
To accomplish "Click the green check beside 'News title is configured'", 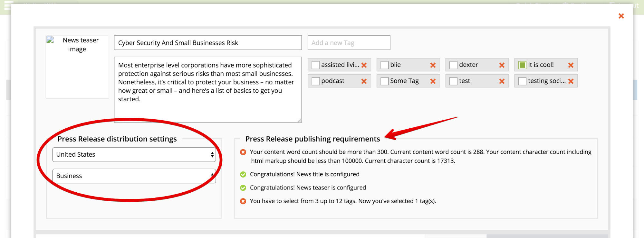I will [243, 174].
